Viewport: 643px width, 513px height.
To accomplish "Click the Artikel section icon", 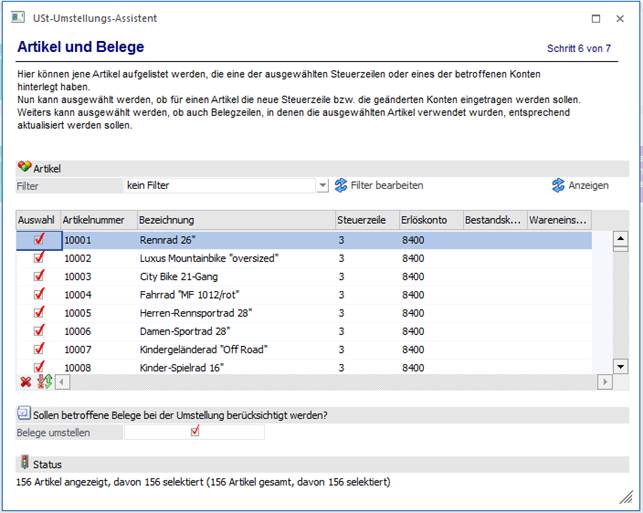I will (24, 168).
